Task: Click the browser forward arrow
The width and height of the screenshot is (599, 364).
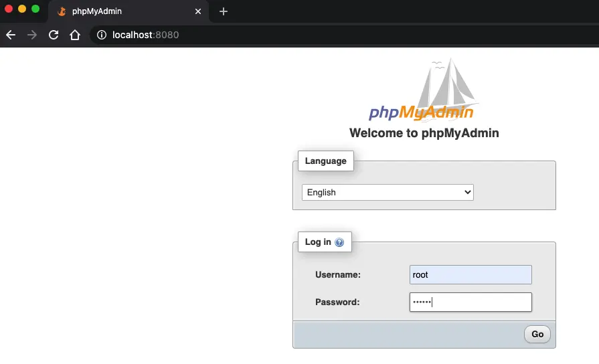Action: pos(32,35)
